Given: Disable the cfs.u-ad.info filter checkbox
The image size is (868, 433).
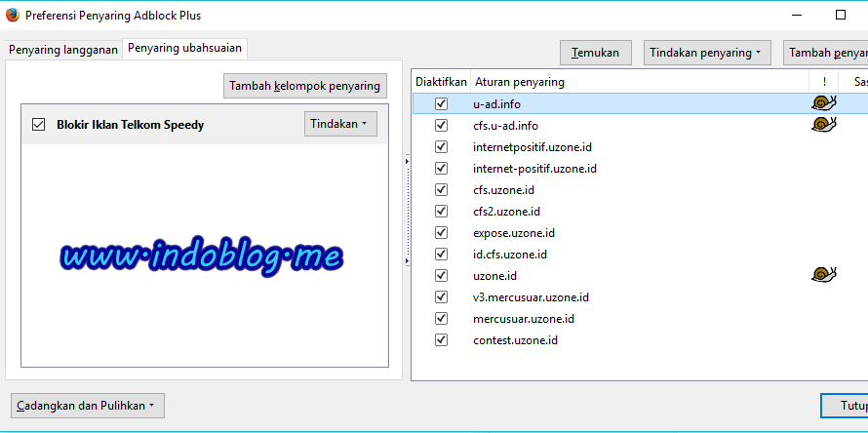Looking at the screenshot, I should click(441, 125).
